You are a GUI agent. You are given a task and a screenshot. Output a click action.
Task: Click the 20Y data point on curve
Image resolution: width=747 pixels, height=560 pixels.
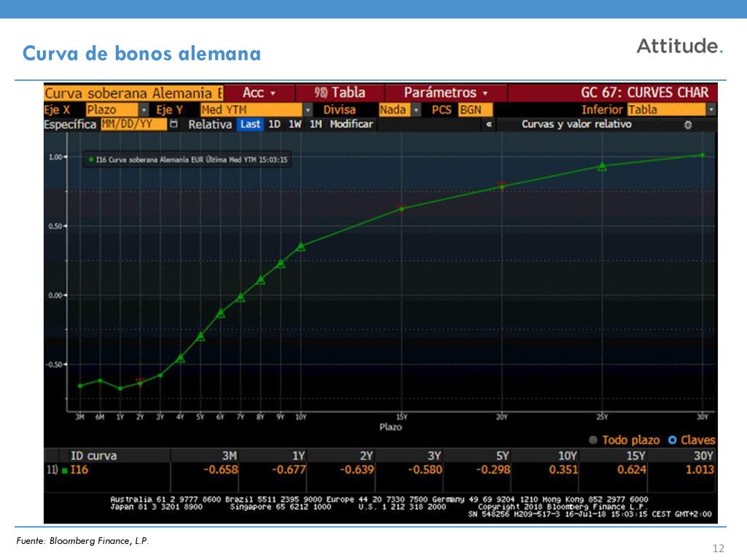click(502, 186)
